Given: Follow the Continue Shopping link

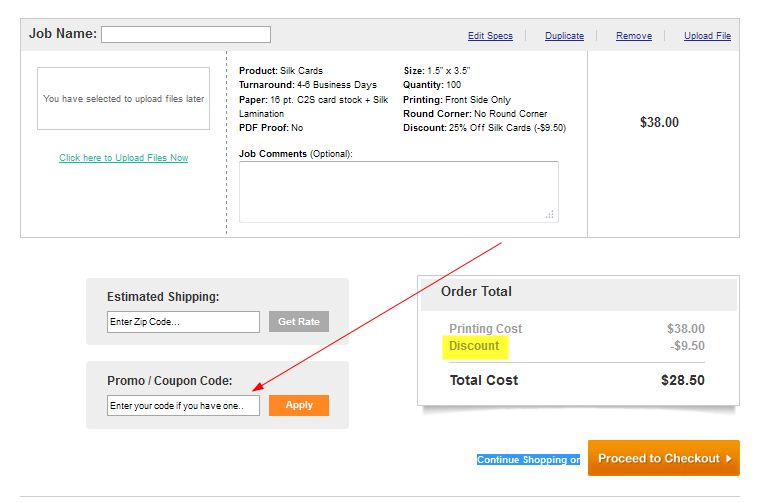Looking at the screenshot, I should click(x=528, y=459).
